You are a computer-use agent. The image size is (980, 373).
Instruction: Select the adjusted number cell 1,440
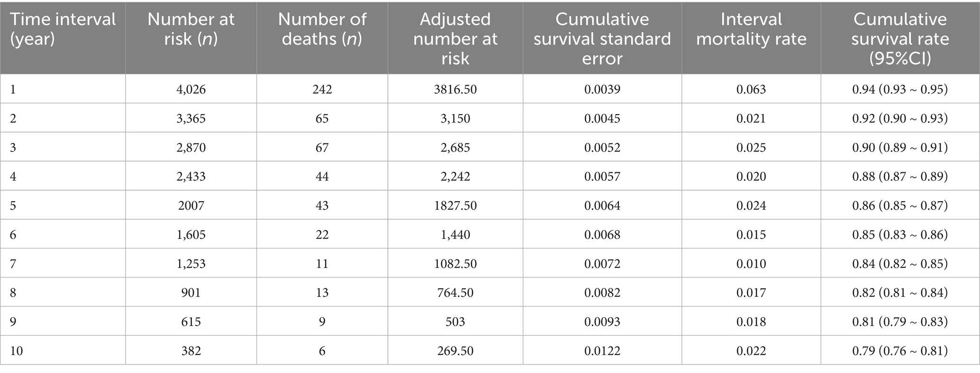(455, 235)
